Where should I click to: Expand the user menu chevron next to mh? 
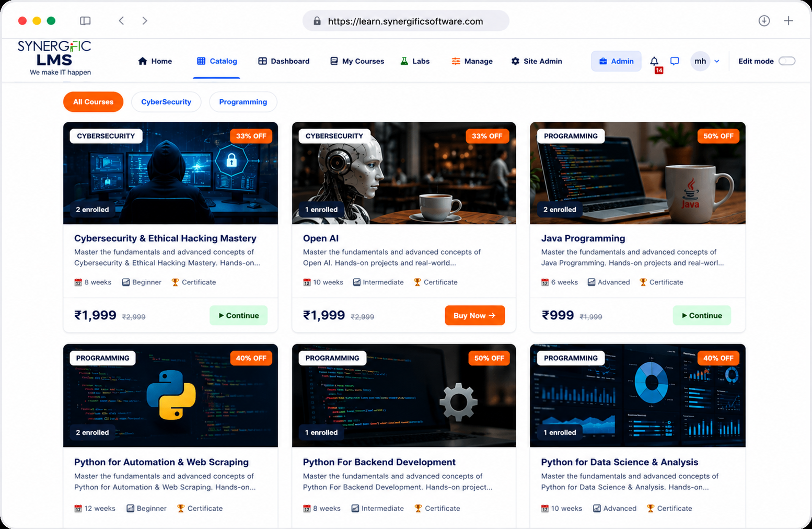(717, 61)
